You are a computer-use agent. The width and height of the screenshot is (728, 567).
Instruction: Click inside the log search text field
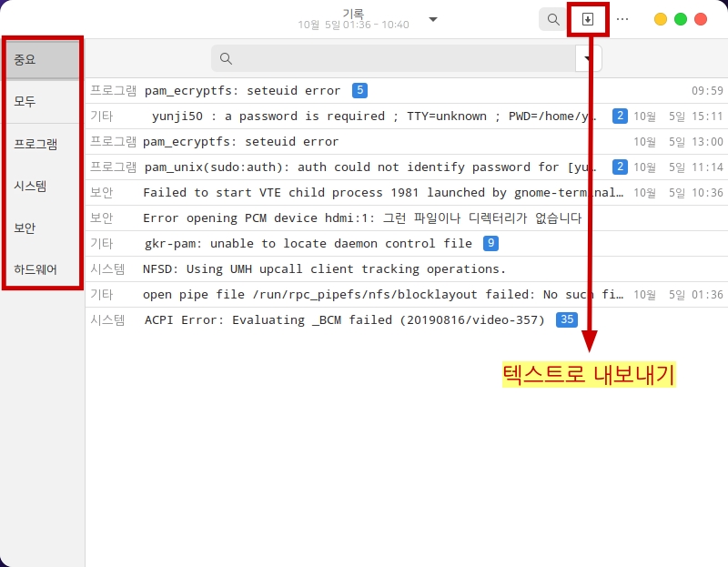(400, 59)
